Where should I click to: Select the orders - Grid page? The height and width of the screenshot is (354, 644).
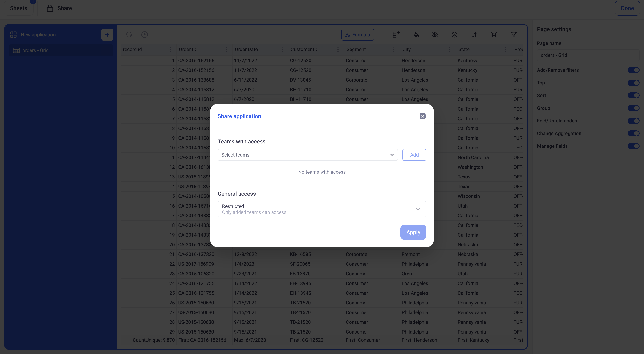[x=36, y=50]
